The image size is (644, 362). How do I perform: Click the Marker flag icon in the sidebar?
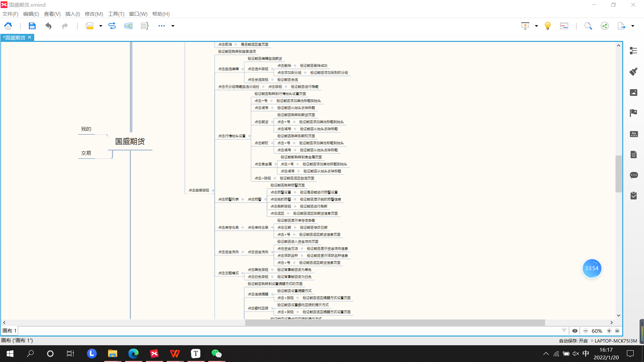[x=634, y=113]
